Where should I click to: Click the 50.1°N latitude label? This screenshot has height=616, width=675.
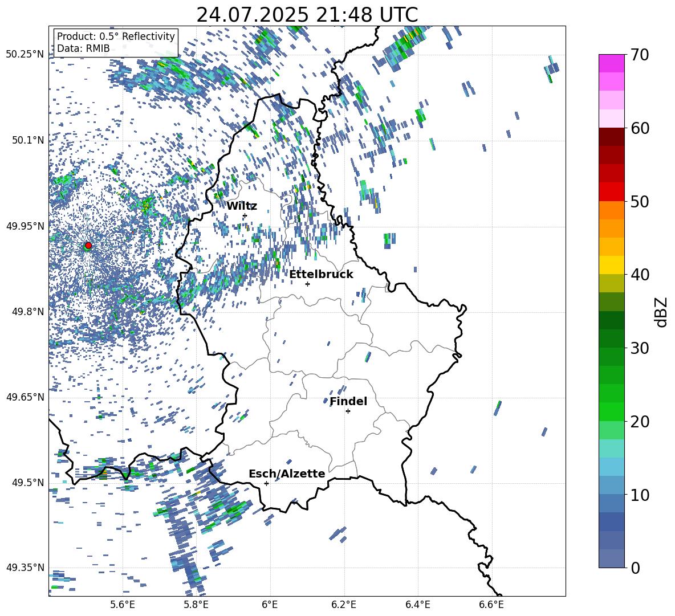coord(27,140)
